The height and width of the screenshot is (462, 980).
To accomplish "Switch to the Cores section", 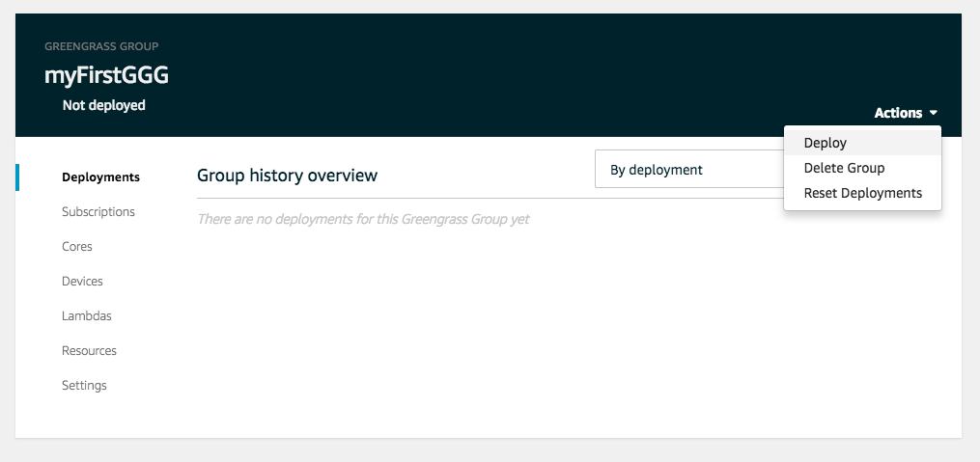I will [x=77, y=247].
